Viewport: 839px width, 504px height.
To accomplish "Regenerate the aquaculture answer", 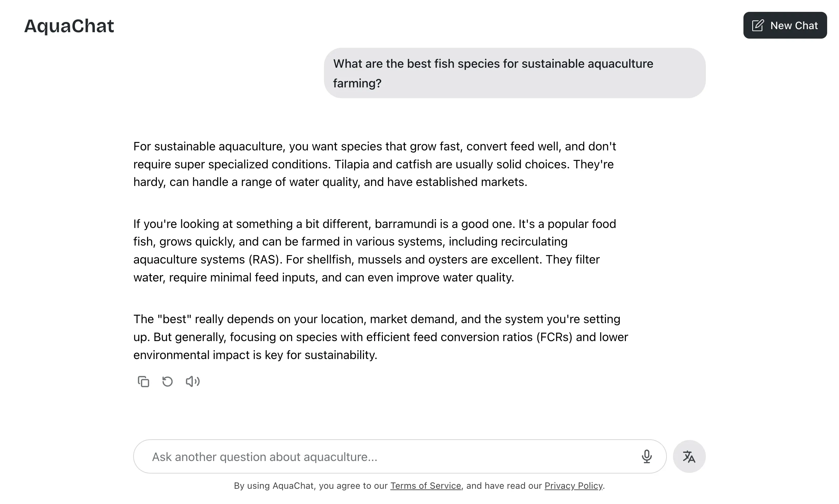I will pyautogui.click(x=167, y=381).
